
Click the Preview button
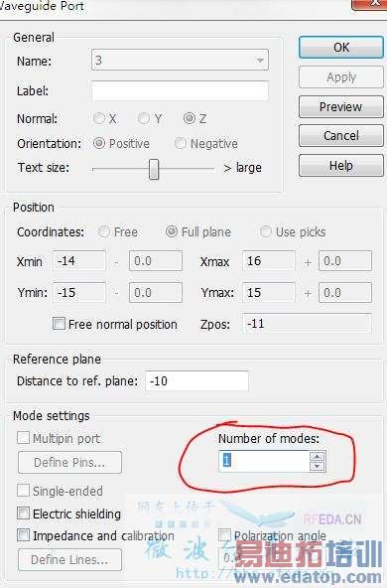(x=341, y=107)
